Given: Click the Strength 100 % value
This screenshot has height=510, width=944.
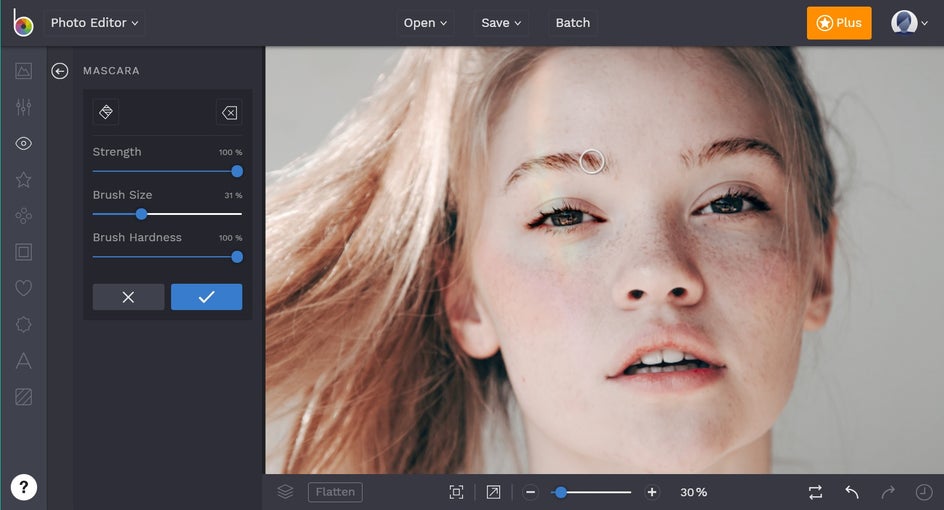Looking at the screenshot, I should pos(230,152).
